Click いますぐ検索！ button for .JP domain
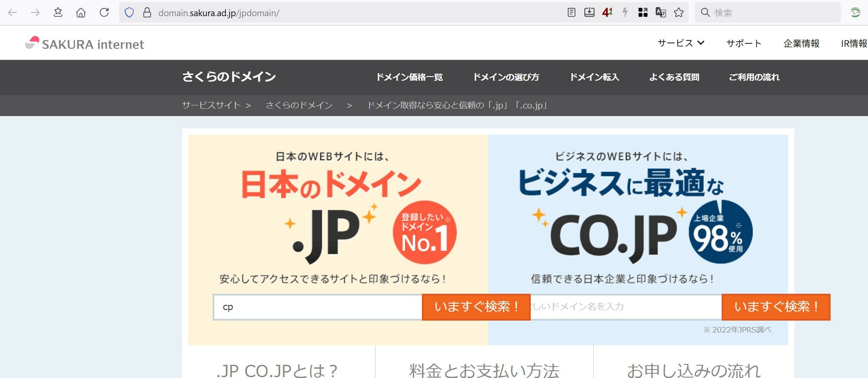The width and height of the screenshot is (868, 378). [x=476, y=307]
